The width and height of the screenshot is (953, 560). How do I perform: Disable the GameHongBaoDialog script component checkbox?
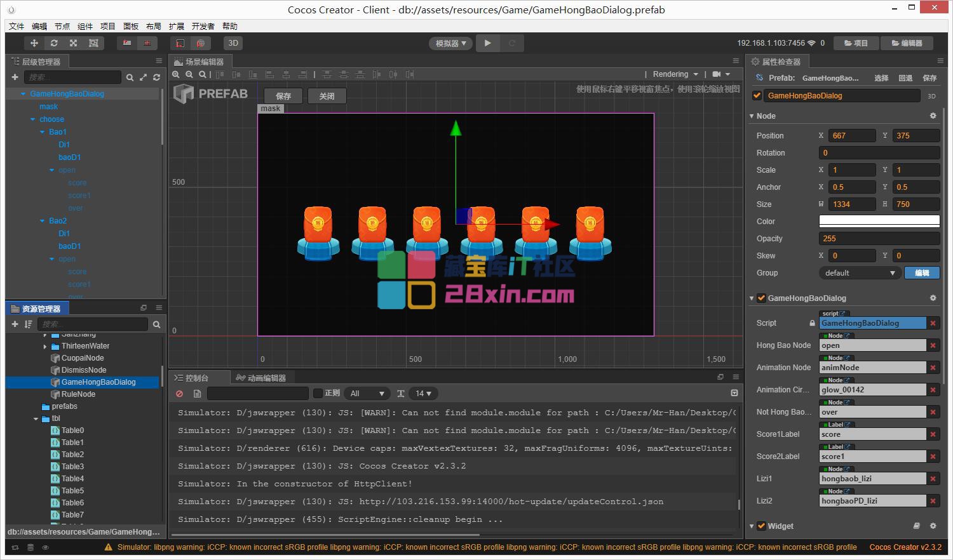(761, 298)
